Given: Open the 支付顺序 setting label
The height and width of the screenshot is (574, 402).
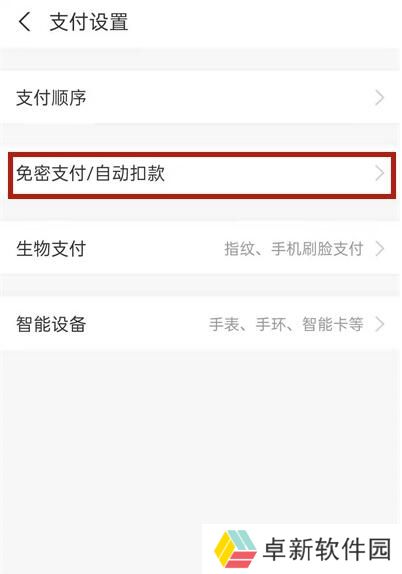Looking at the screenshot, I should pyautogui.click(x=51, y=98).
